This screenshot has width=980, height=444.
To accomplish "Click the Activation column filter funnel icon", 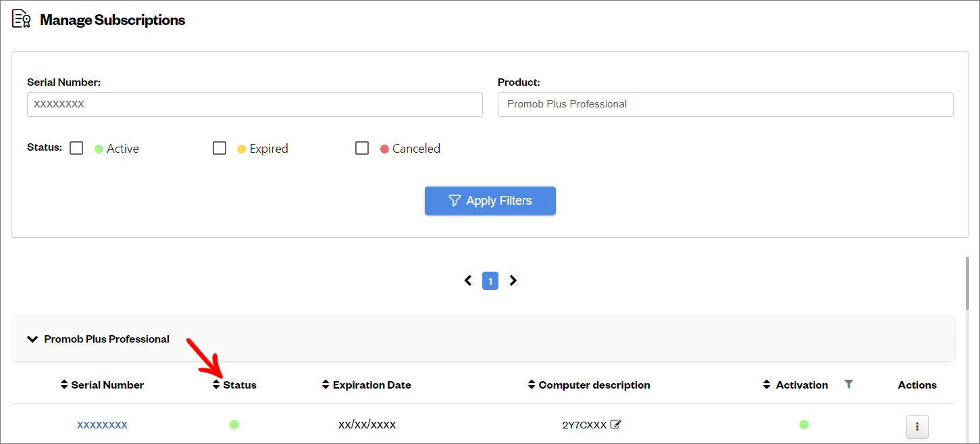I will 849,385.
